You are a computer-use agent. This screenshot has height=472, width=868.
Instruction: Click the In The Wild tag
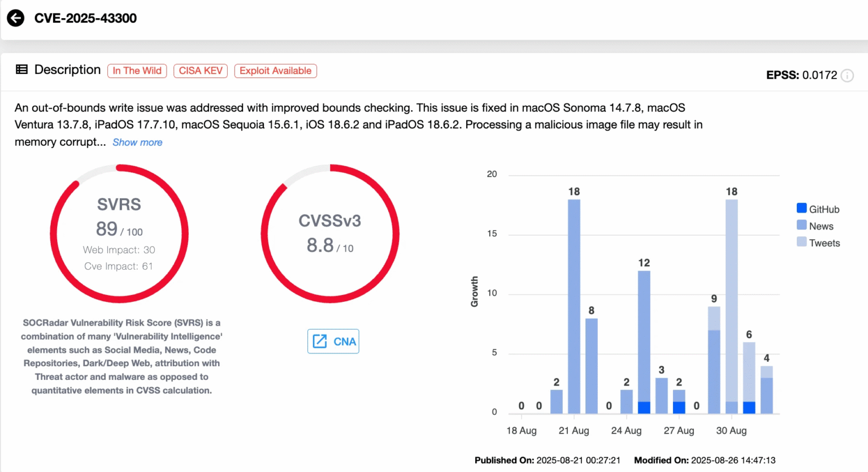[137, 71]
